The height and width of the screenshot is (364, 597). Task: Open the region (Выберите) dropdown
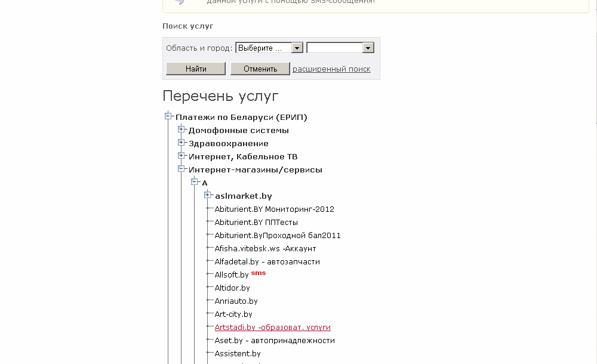coord(269,48)
